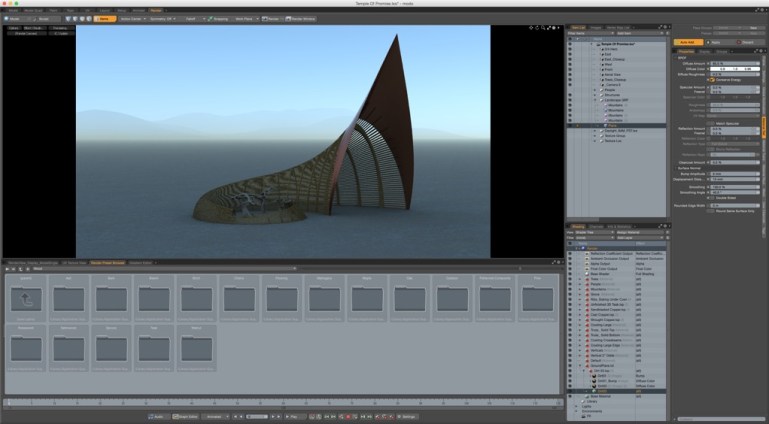This screenshot has width=769, height=424.
Task: Open the Add Item dropdown in Item List
Action: pos(641,33)
